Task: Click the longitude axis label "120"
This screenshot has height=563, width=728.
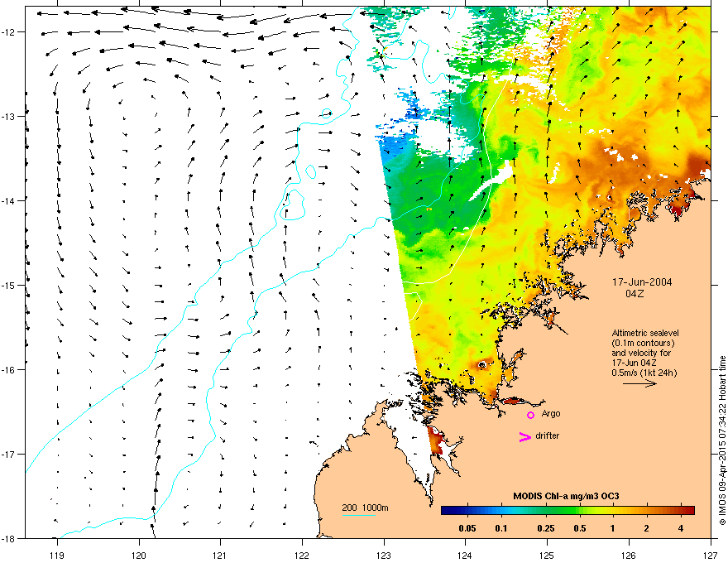Action: 139,555
